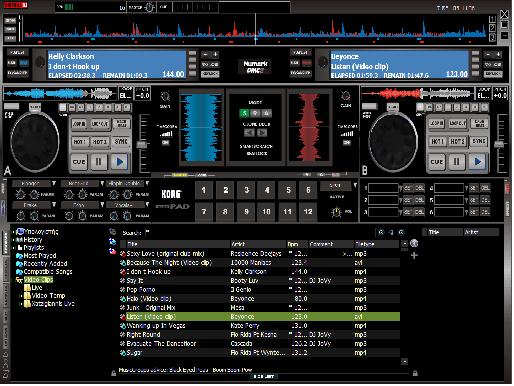The height and width of the screenshot is (386, 514).
Task: Toggle deck A volume ON switch
Action: coord(166,143)
